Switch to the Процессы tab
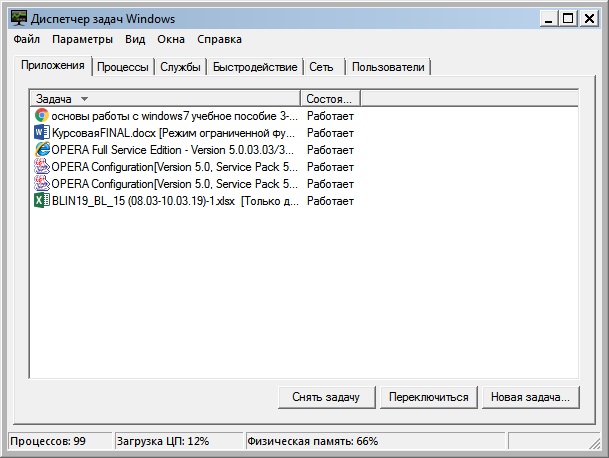609x458 pixels. coord(123,67)
